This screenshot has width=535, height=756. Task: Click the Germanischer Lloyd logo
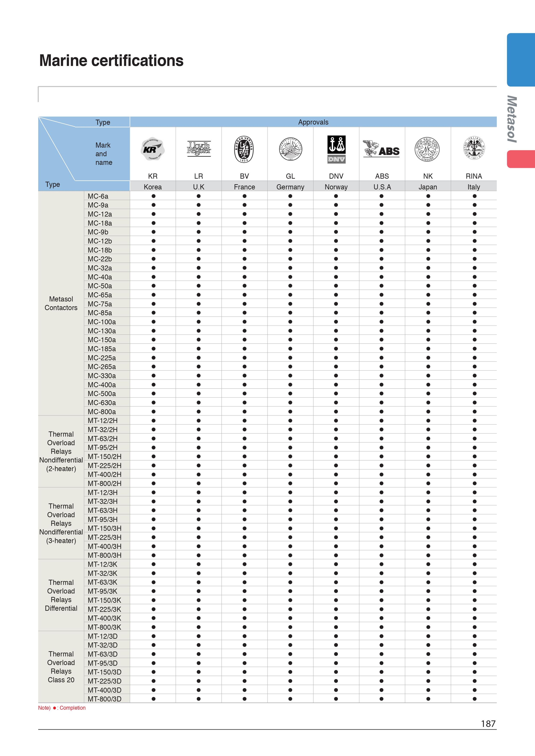(290, 149)
